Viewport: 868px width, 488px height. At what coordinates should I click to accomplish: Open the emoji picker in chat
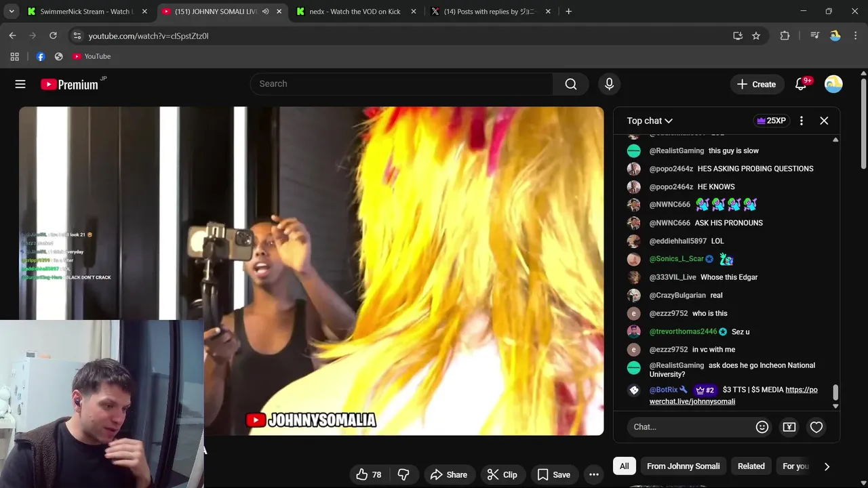tap(762, 427)
